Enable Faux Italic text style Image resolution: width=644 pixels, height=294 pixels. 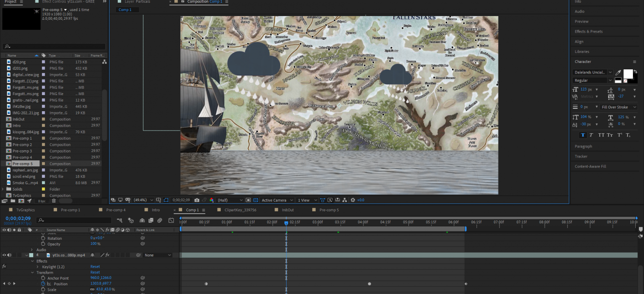[x=591, y=135]
